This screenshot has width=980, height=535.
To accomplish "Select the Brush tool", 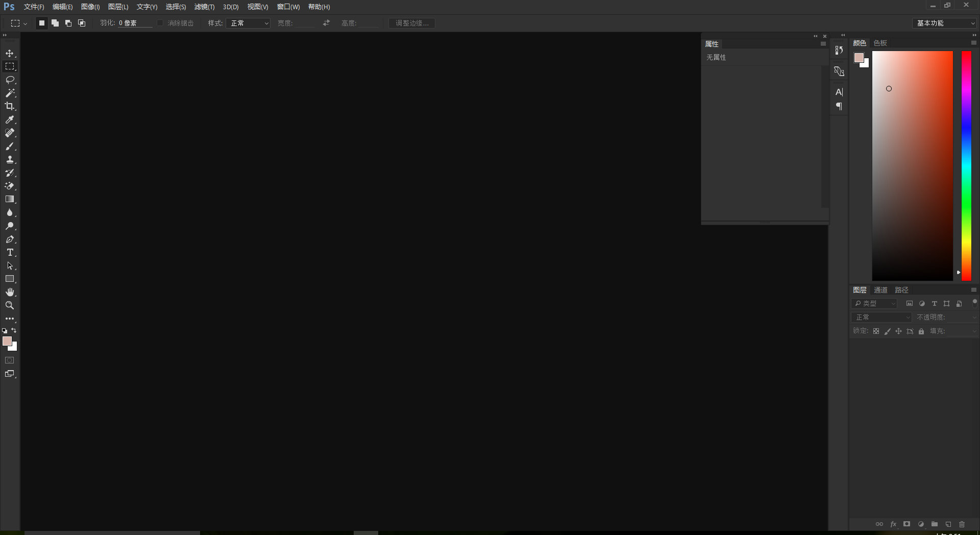I will click(10, 146).
